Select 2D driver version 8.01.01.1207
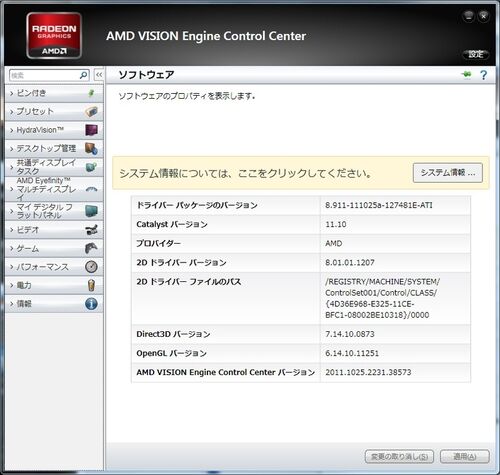The height and width of the screenshot is (475, 500). 350,263
